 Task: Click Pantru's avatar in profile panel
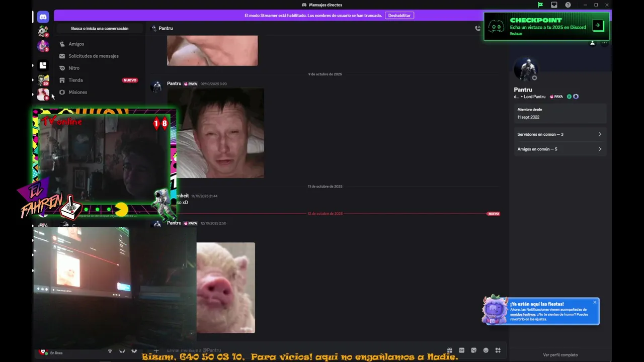coord(527,69)
